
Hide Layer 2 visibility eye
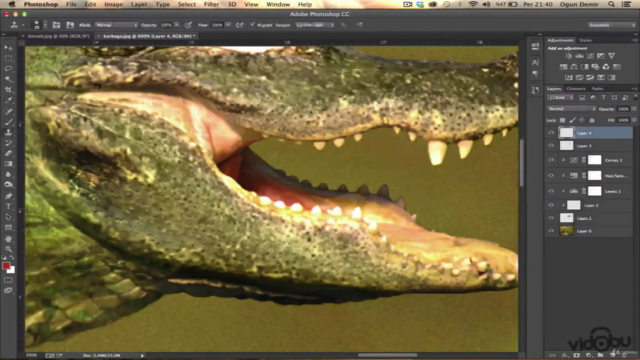click(551, 205)
